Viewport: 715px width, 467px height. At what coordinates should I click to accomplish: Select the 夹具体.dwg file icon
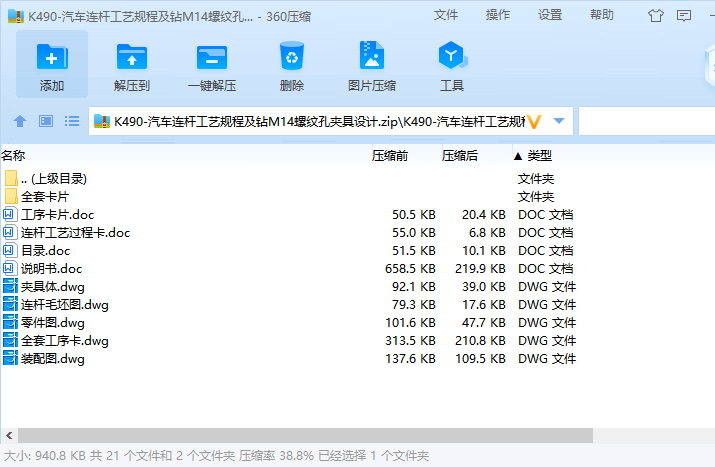pyautogui.click(x=10, y=286)
